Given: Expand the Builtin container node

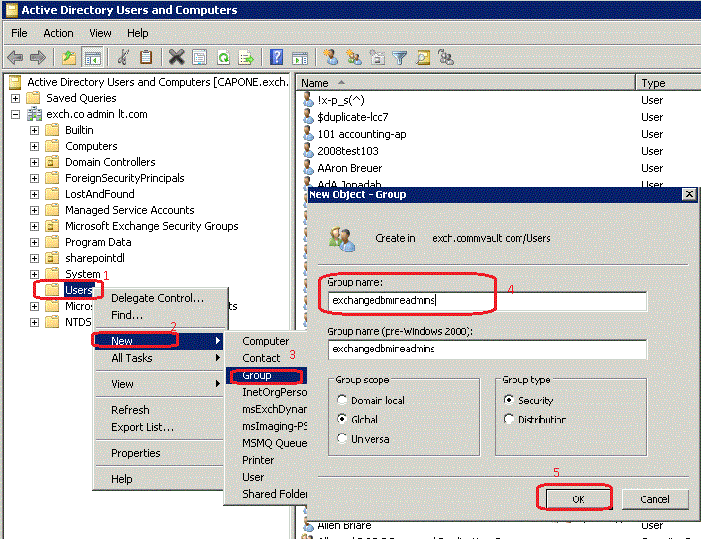Looking at the screenshot, I should point(35,130).
